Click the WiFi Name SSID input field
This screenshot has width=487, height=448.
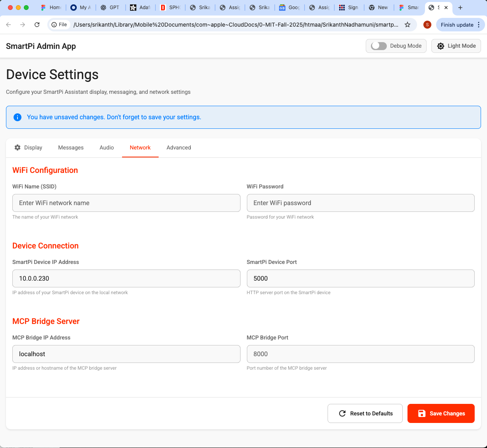[126, 203]
